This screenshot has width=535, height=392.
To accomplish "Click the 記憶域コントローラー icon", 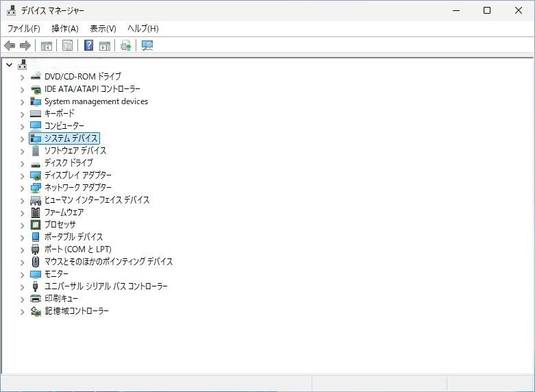I will [36, 311].
